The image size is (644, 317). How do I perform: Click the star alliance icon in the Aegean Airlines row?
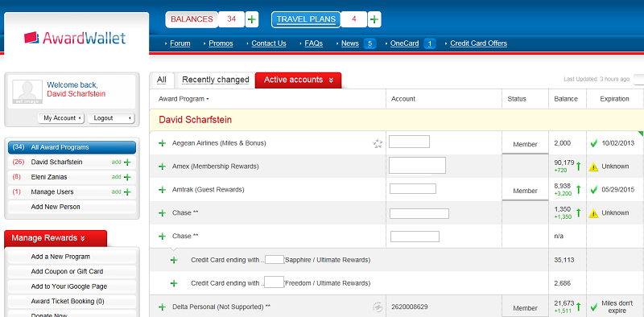point(378,143)
